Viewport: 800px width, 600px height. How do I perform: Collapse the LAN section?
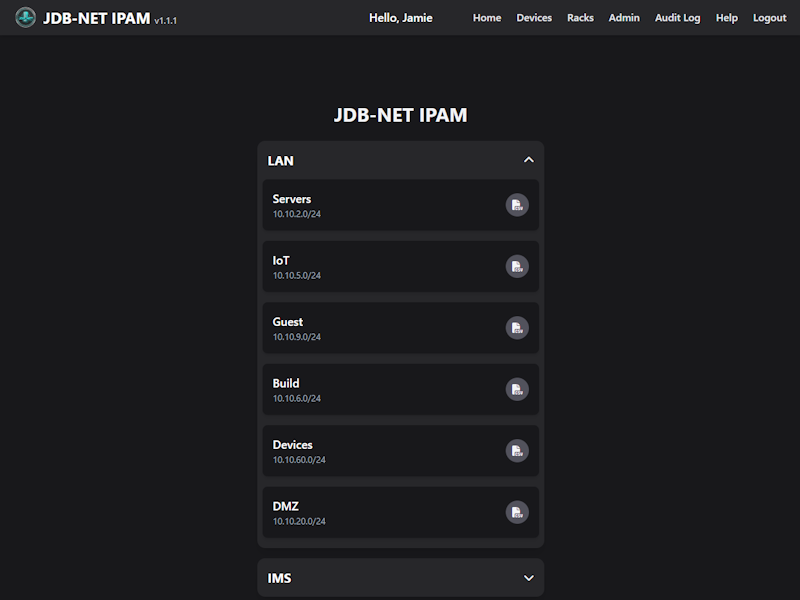coord(528,160)
